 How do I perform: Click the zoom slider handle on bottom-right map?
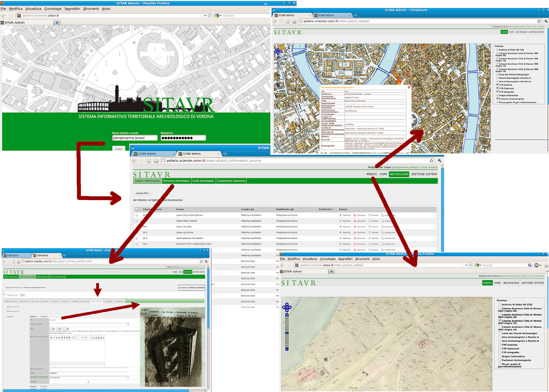(x=287, y=333)
